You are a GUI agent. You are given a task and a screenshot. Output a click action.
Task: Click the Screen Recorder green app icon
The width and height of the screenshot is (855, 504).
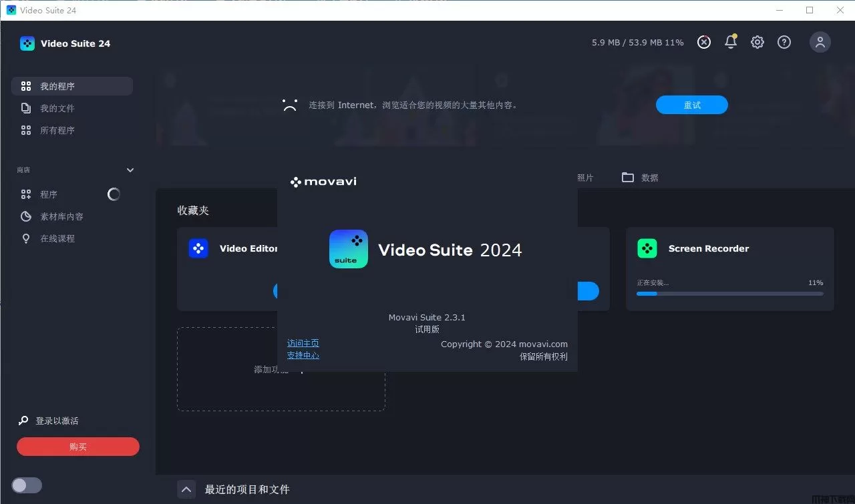[x=647, y=248]
